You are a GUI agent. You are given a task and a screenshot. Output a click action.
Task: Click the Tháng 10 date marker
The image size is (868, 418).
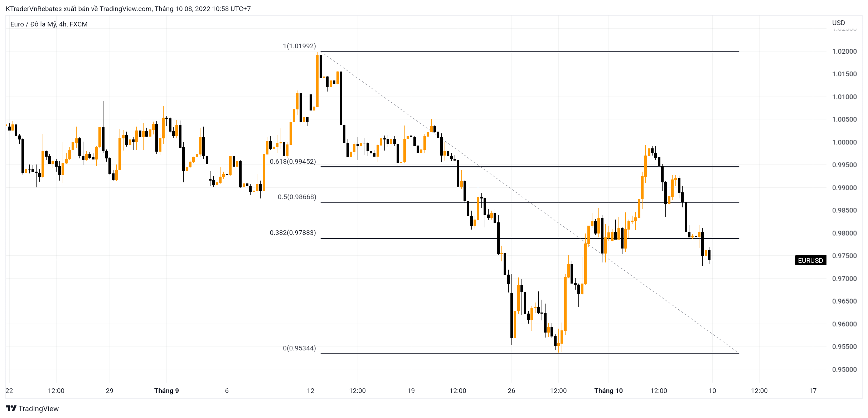tap(608, 390)
